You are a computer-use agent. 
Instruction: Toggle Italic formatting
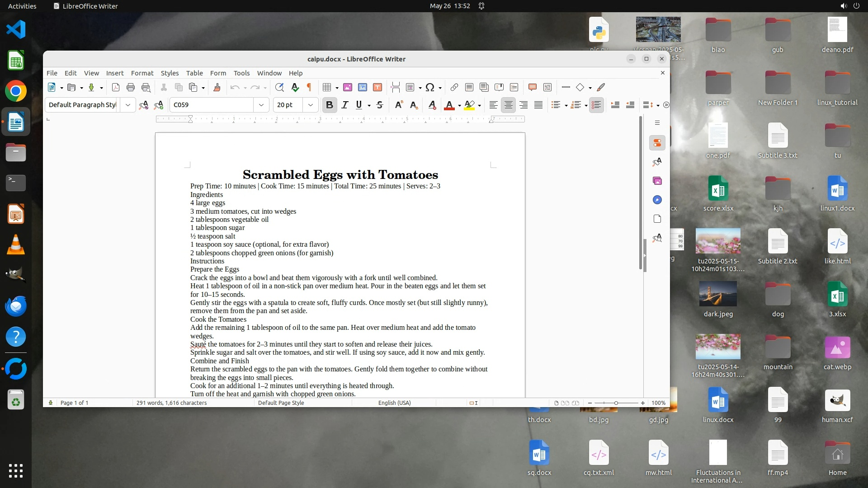[345, 105]
